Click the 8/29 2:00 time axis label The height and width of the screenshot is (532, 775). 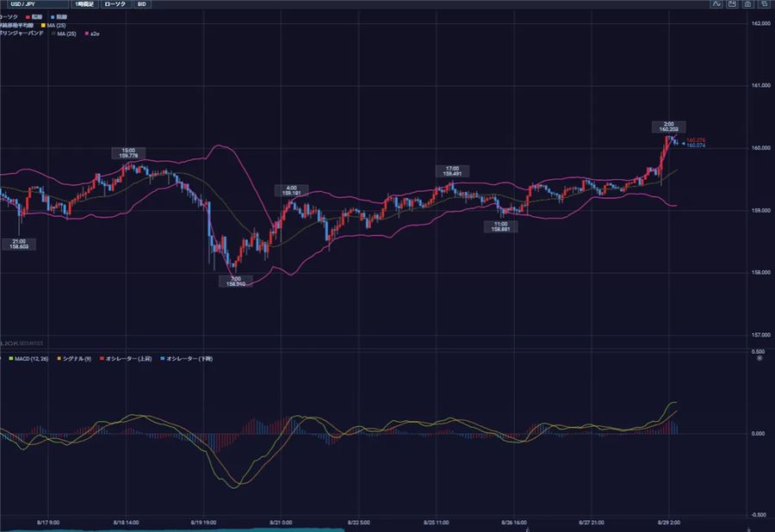pyautogui.click(x=669, y=523)
